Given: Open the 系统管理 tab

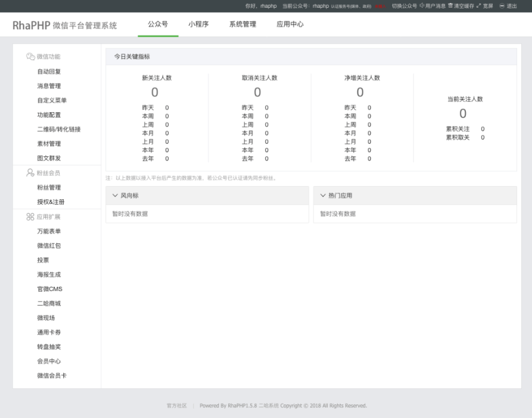Looking at the screenshot, I should tap(242, 24).
